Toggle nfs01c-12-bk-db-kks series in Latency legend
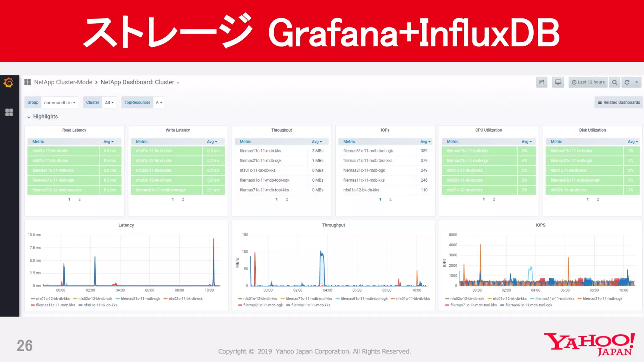644x362 pixels. pyautogui.click(x=53, y=299)
